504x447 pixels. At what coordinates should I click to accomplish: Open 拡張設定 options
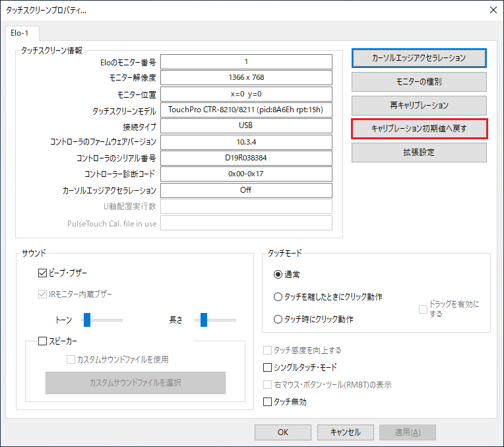click(x=419, y=153)
